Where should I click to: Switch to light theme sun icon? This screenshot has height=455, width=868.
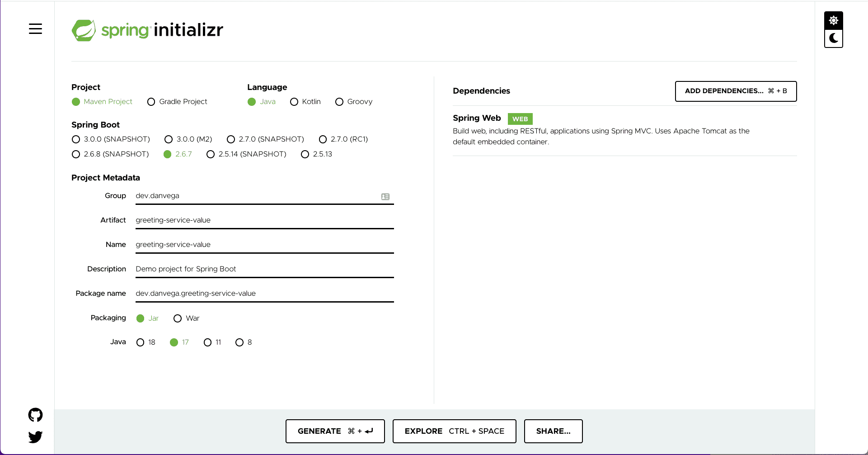pos(833,20)
